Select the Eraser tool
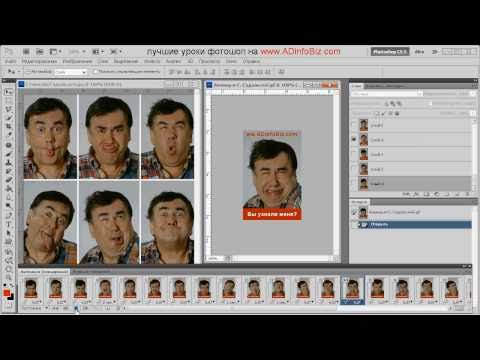480x360 pixels. (9, 180)
